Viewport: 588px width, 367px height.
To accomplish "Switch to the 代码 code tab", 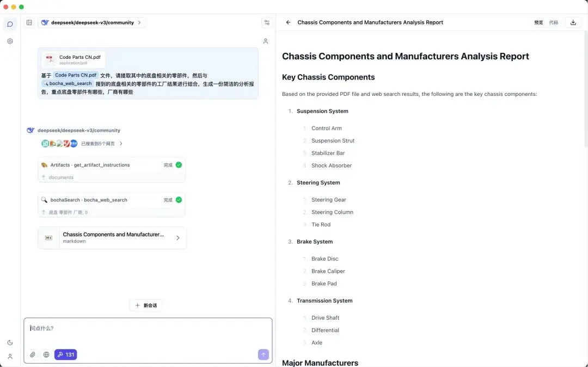I will tap(553, 23).
